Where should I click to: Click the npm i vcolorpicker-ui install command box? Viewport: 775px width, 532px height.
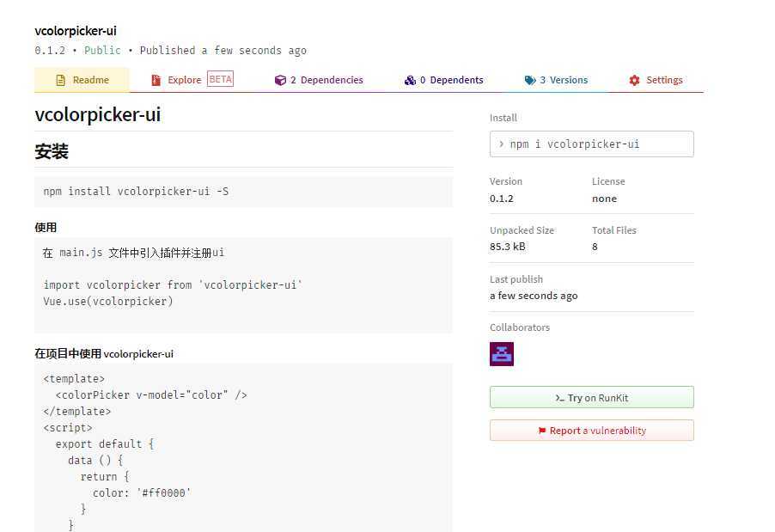(591, 144)
